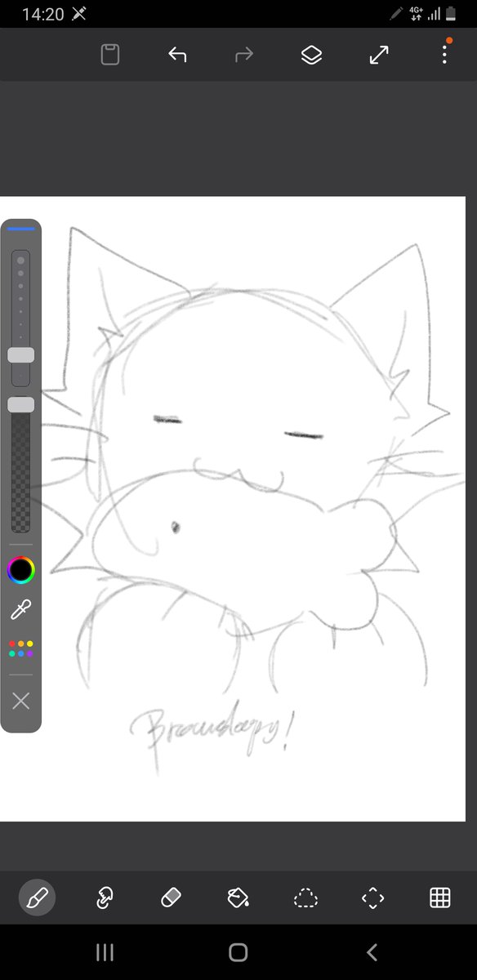Select the eraser tool

[172, 898]
